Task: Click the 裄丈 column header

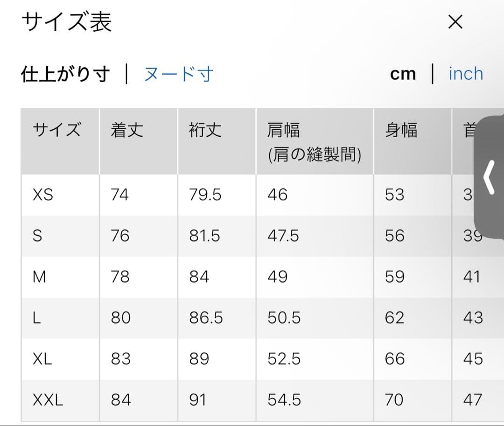Action: [x=205, y=130]
